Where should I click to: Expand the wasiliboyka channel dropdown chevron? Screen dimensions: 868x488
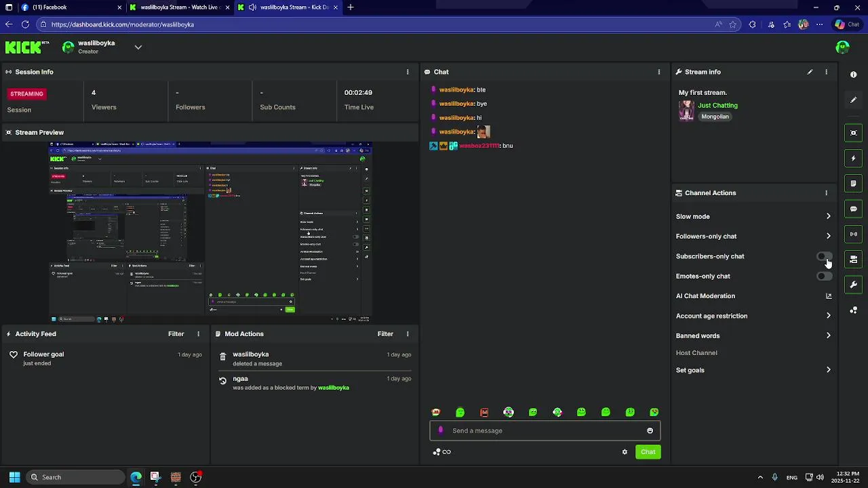[138, 47]
